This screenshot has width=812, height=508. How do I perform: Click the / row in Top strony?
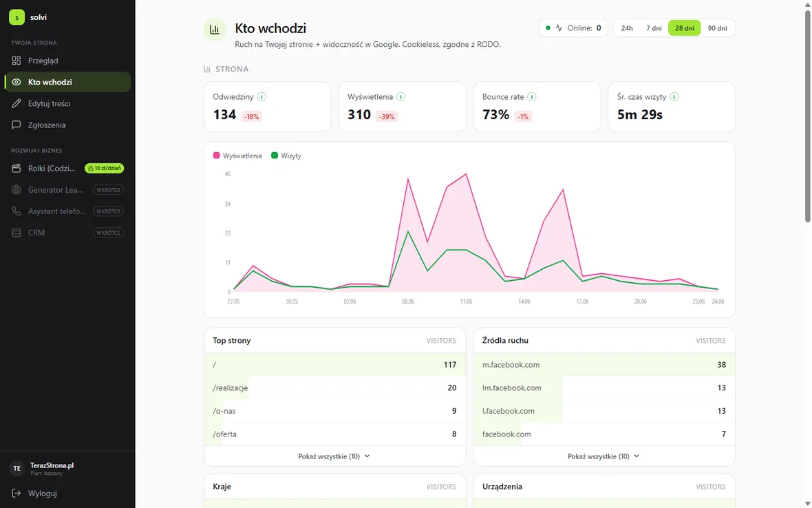[334, 365]
